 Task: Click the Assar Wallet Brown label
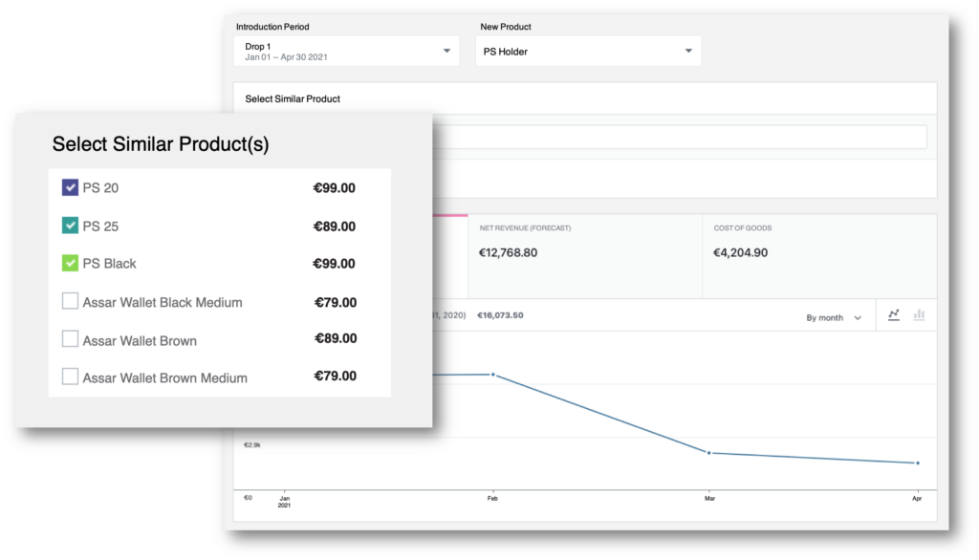[x=140, y=341]
